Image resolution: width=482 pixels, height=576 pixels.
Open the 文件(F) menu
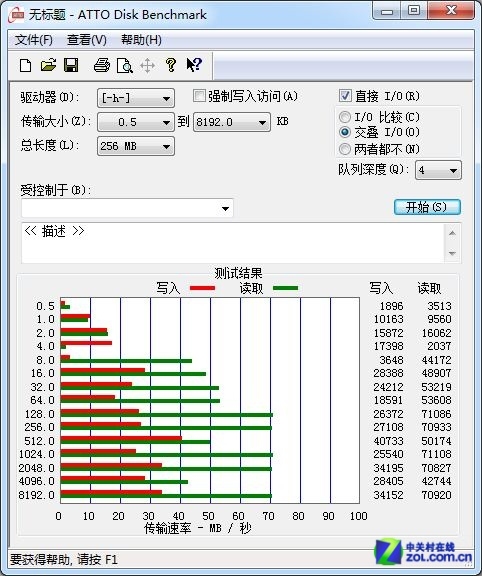tap(34, 40)
